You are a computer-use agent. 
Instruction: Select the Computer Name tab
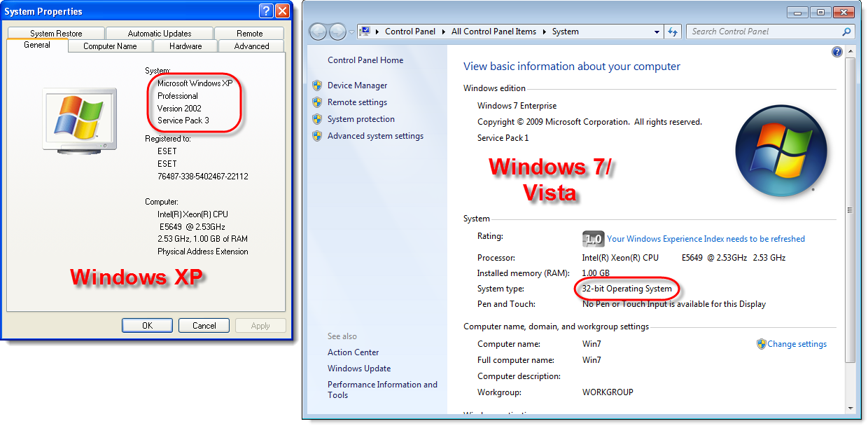point(110,46)
